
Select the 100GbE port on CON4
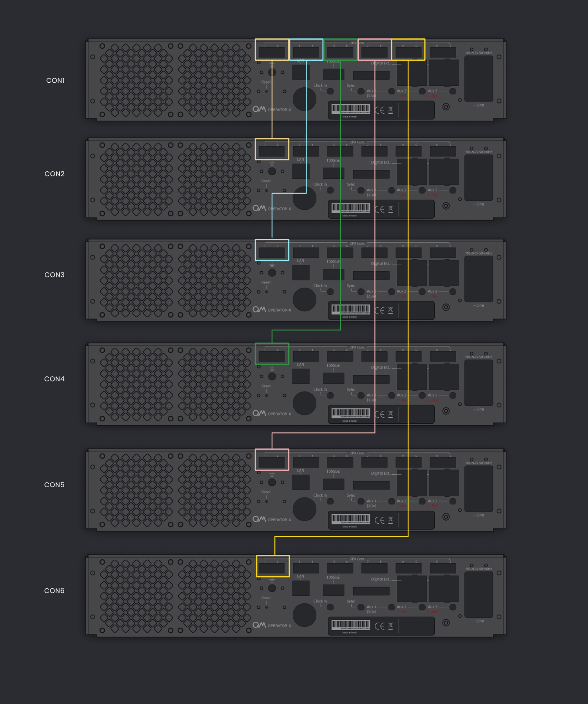[x=333, y=378]
